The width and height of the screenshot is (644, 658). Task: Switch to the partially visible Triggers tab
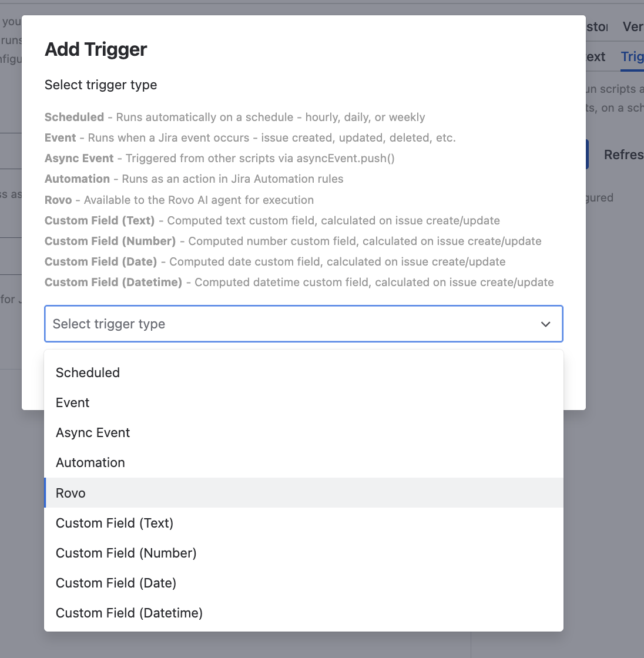[x=632, y=57]
